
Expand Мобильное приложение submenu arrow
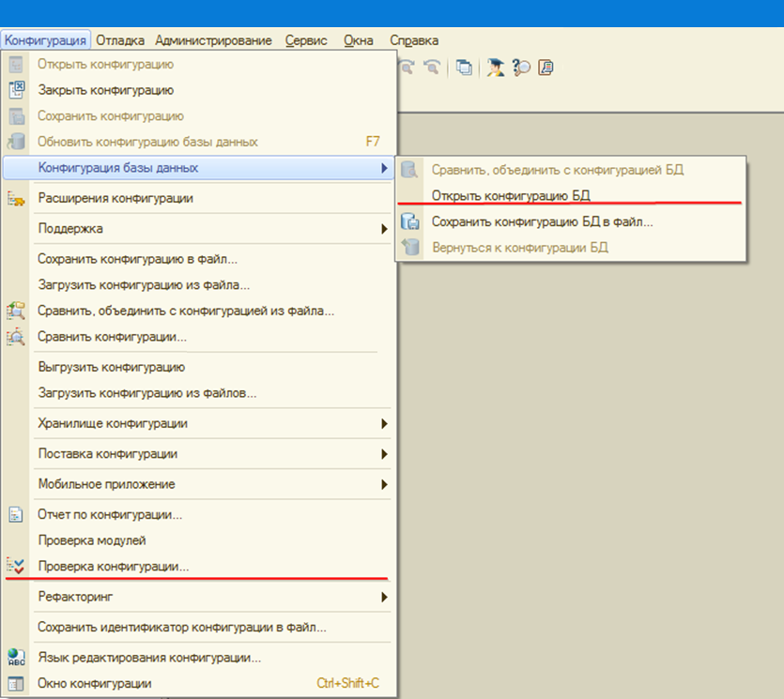[384, 484]
